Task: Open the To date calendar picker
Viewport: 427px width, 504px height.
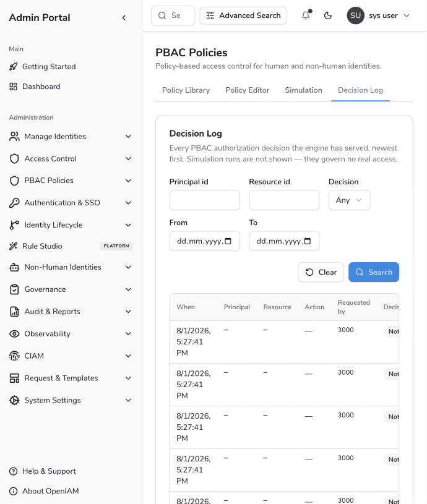Action: [x=308, y=241]
